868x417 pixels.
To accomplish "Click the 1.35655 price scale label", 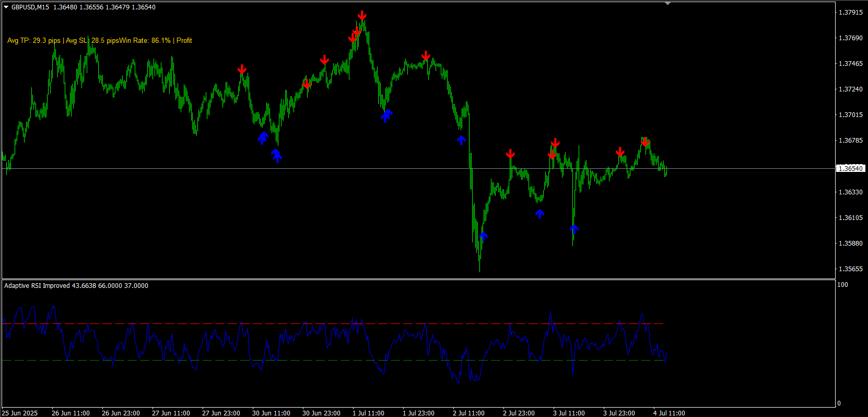I will (x=851, y=269).
